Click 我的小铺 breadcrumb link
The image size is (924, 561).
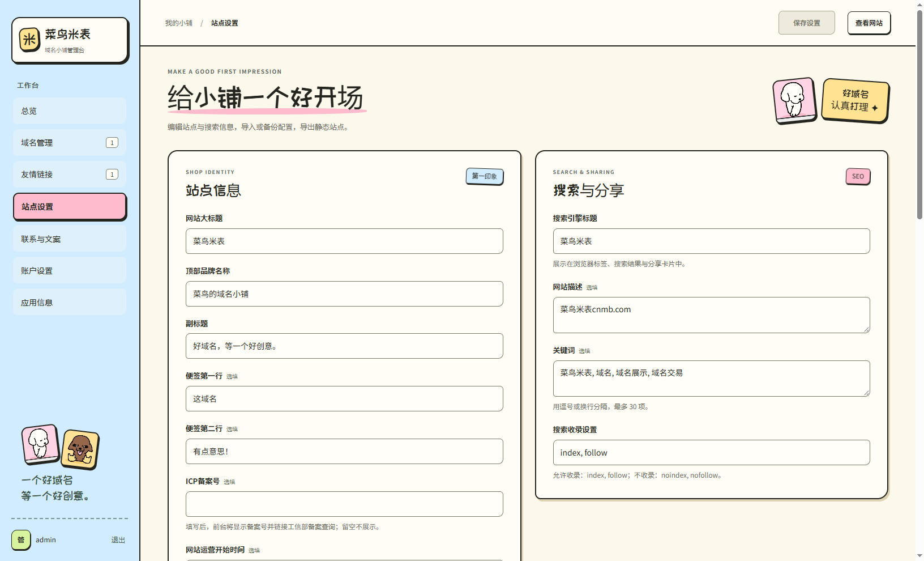[x=178, y=23]
